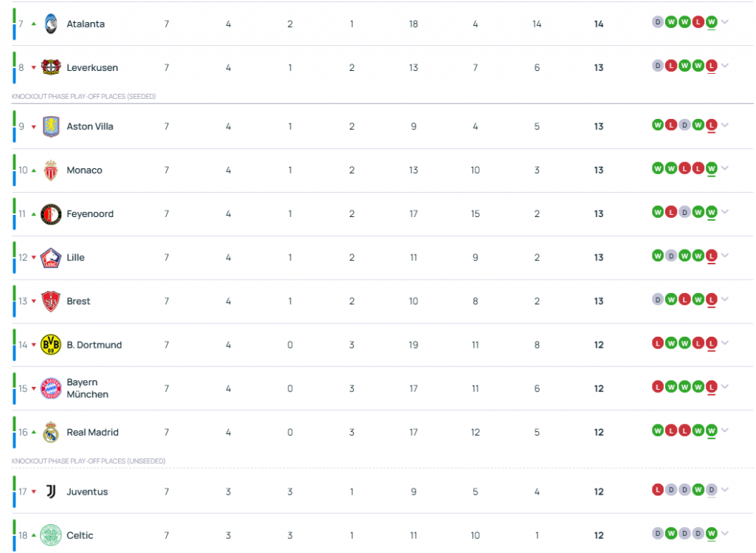This screenshot has width=756, height=553.
Task: Click the Feyenoord club logo
Action: coord(51,214)
